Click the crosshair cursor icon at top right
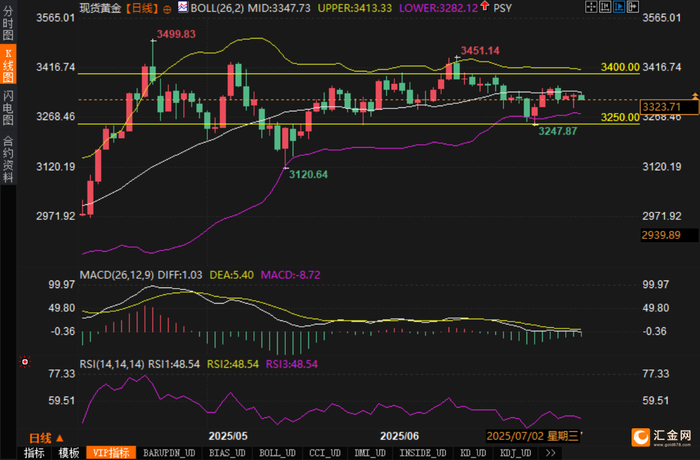 coord(591,7)
